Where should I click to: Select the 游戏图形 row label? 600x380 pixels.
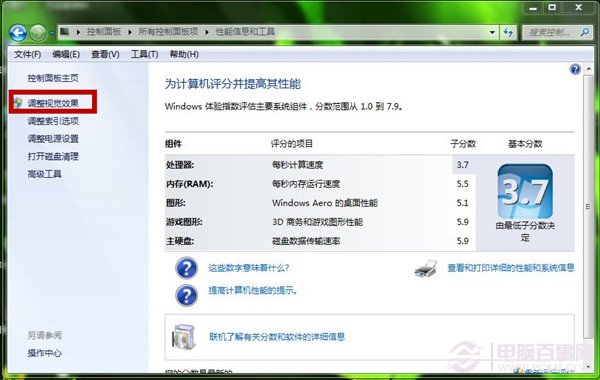184,222
